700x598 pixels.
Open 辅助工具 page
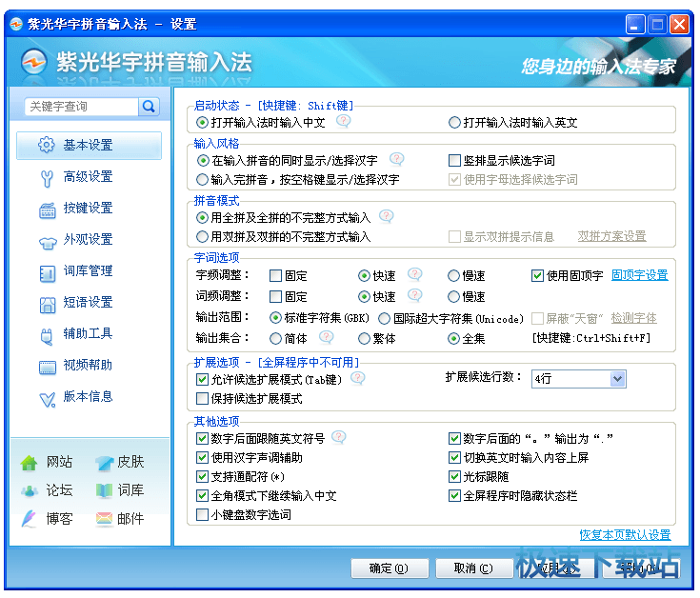89,334
